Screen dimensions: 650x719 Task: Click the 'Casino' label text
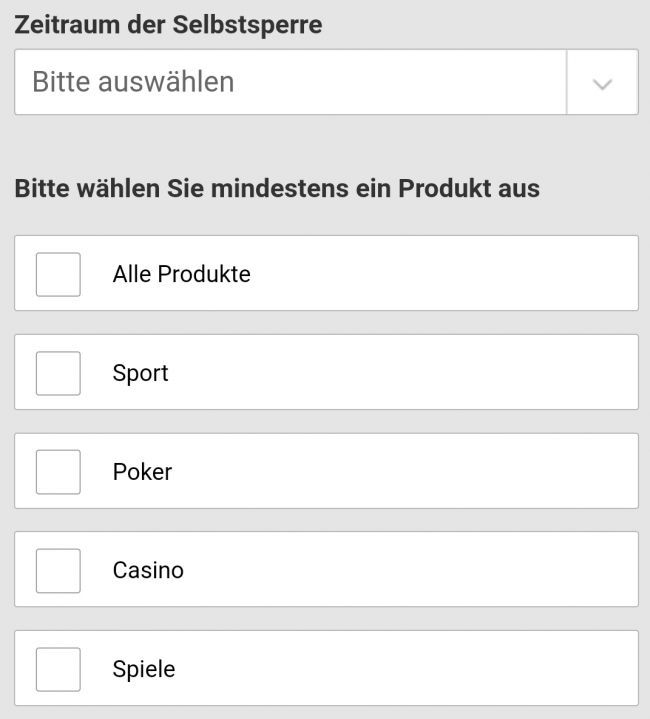148,570
